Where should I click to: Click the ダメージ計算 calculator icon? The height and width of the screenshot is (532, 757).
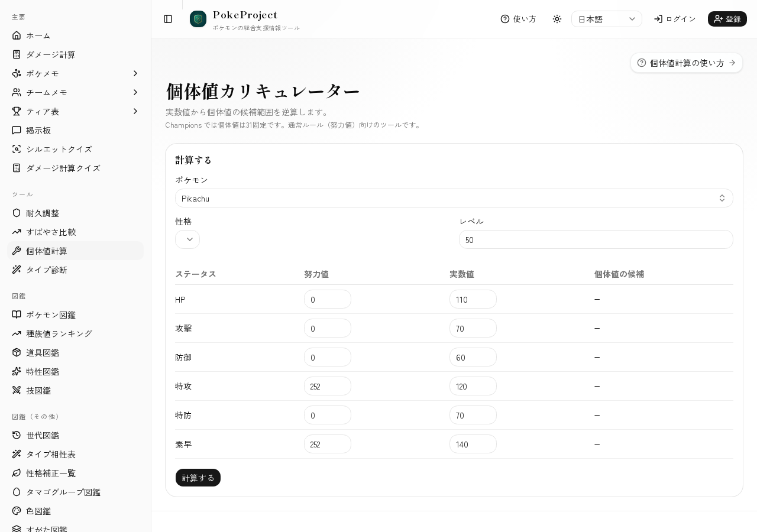click(x=17, y=54)
